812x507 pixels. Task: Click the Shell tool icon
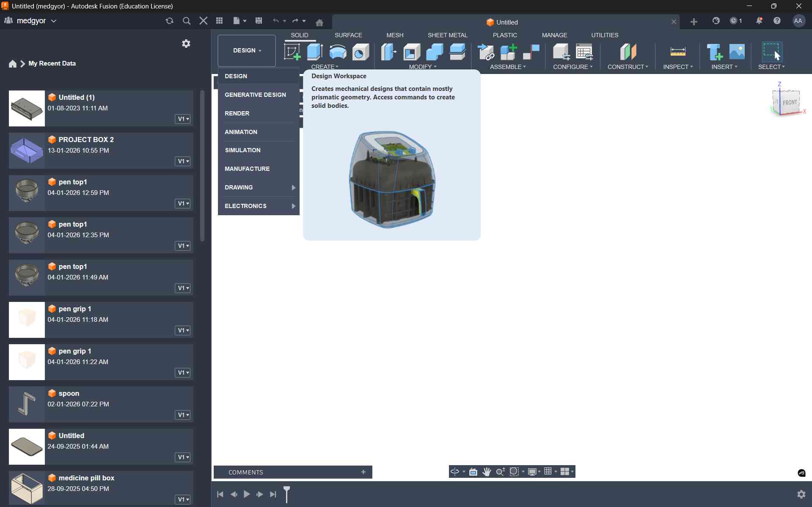pos(411,52)
